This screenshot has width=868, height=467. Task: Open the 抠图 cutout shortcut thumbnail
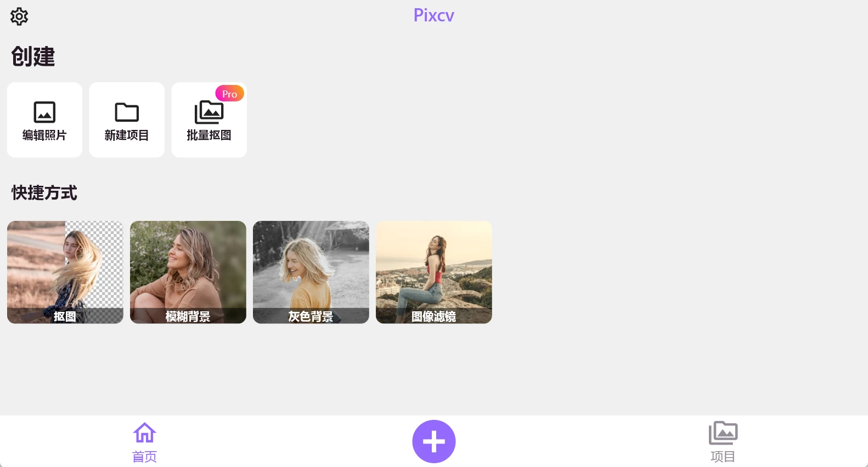click(65, 272)
